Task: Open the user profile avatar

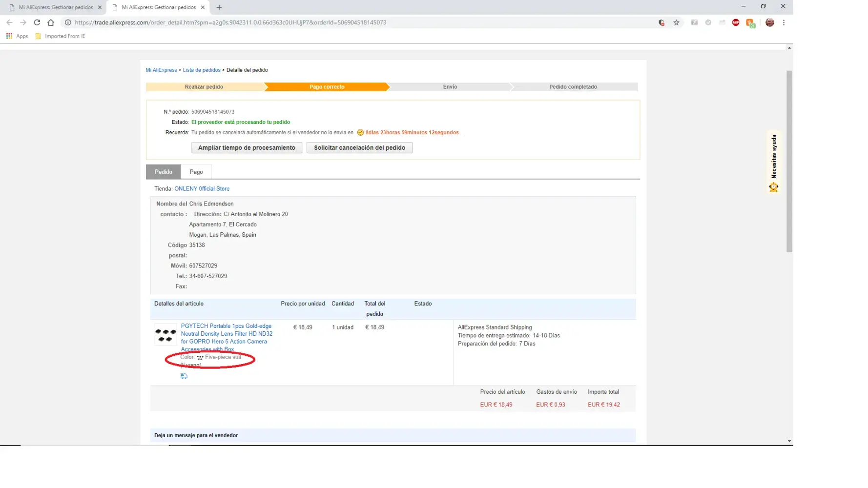Action: pyautogui.click(x=770, y=22)
